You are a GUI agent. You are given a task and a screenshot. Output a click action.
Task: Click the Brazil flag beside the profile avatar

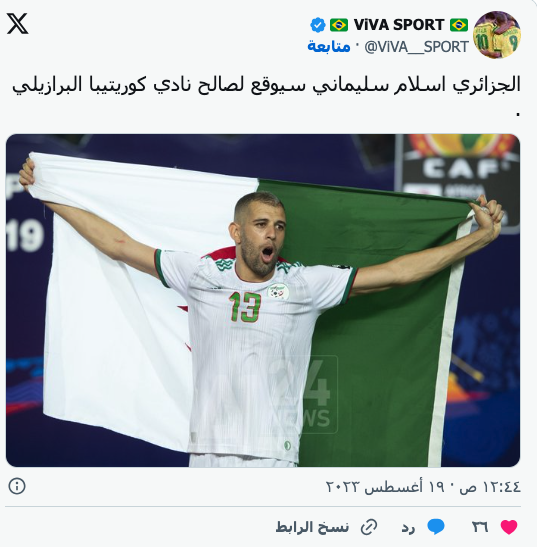[459, 25]
